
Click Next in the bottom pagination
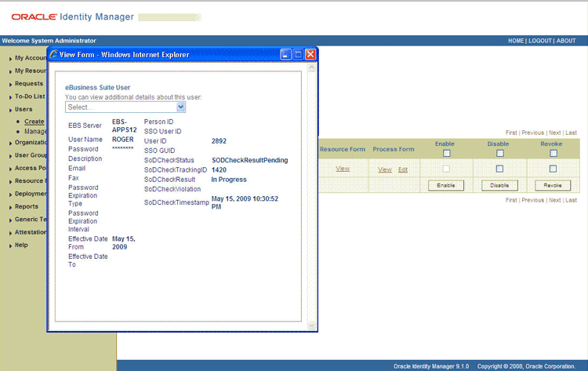click(x=554, y=200)
